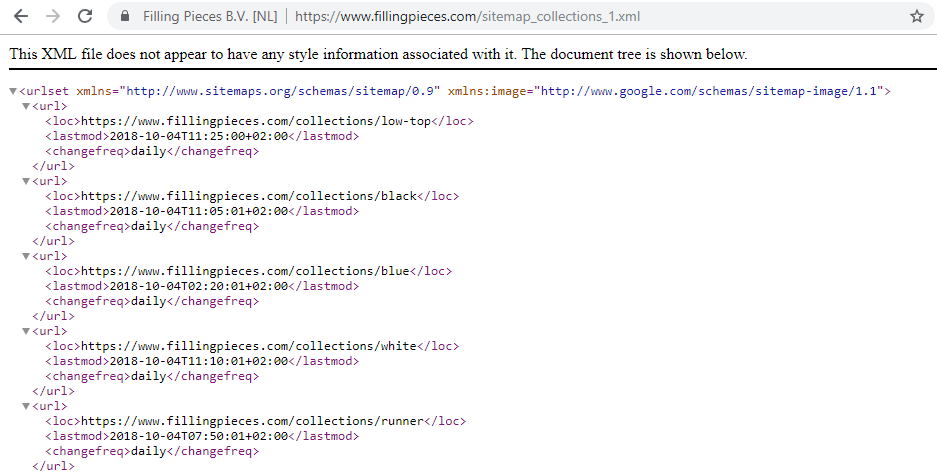Click the lastmod value 2018-10-04T02:20:01+02:00
937x475 pixels.
click(196, 286)
